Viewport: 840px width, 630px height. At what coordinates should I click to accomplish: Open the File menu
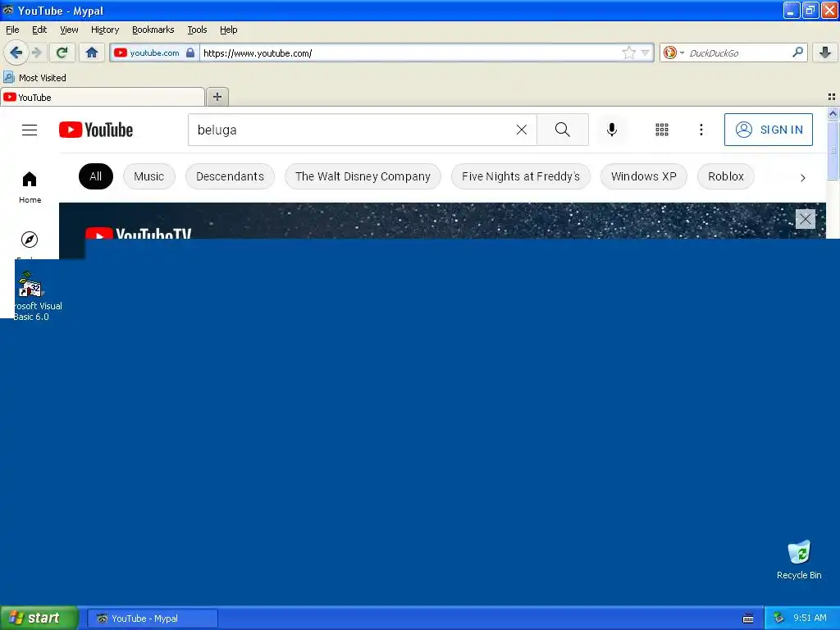tap(12, 30)
